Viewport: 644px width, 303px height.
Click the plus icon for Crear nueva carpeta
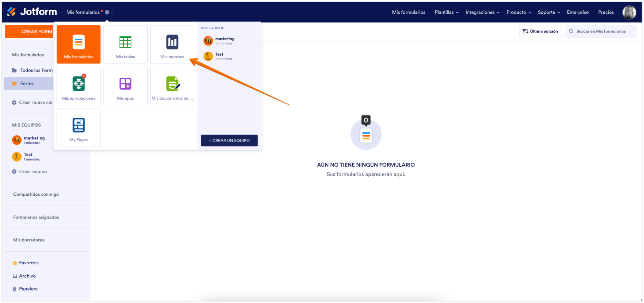point(14,103)
